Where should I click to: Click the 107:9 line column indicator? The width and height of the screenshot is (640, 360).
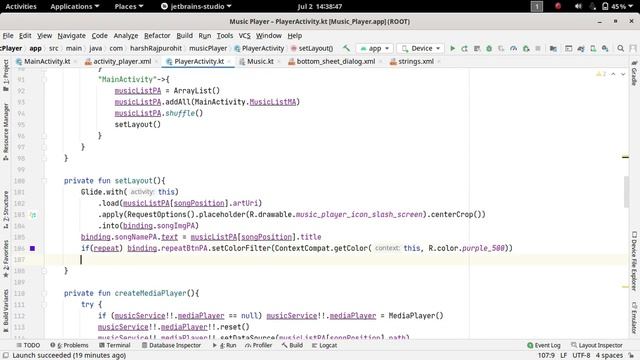pos(546,356)
